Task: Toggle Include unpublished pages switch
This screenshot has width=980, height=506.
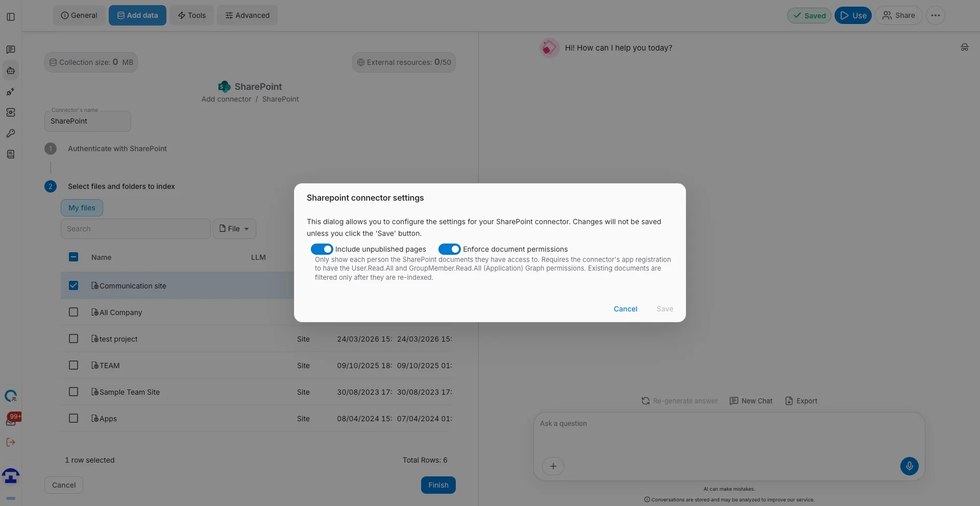Action: coord(322,249)
